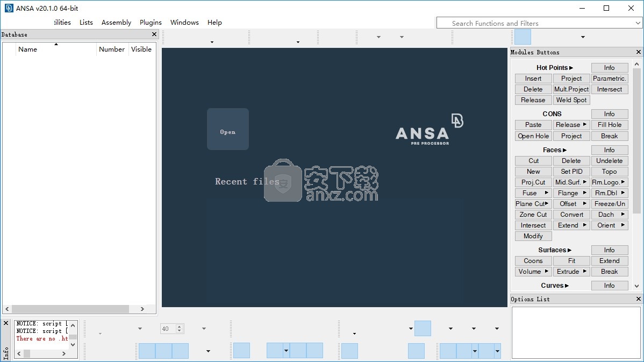The width and height of the screenshot is (644, 362).
Task: Click Info next to Curves
Action: tap(610, 285)
